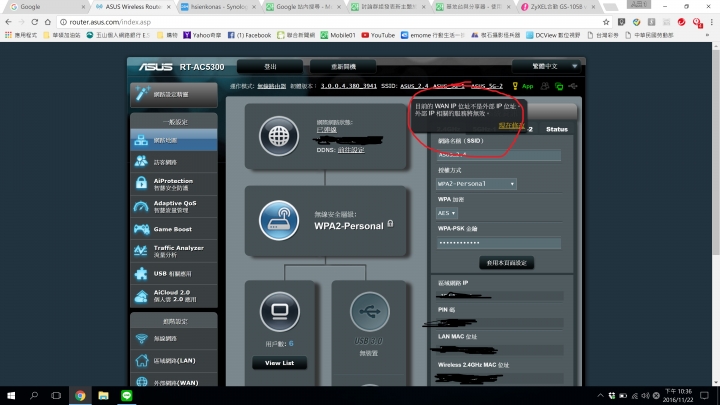Screen dimensions: 720x405
Task: Click the ASUS logo
Action: click(x=156, y=67)
